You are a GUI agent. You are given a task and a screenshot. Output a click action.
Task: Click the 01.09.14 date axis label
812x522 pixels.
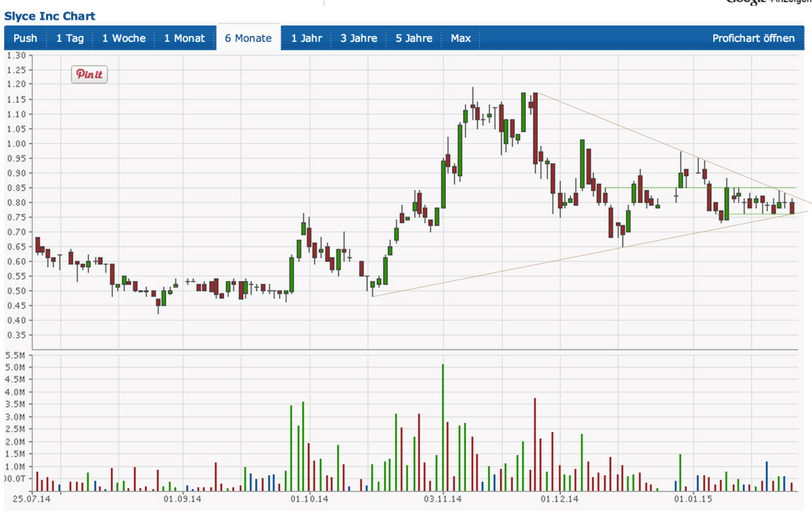point(183,500)
